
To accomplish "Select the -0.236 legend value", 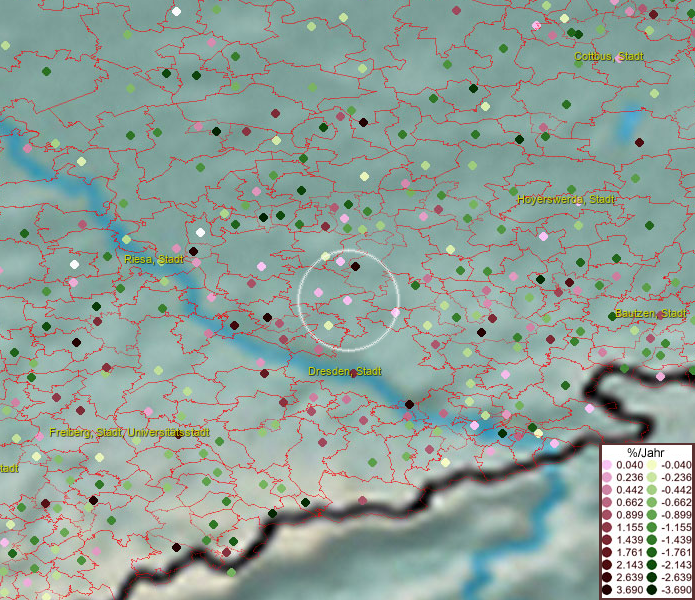I will point(676,477).
